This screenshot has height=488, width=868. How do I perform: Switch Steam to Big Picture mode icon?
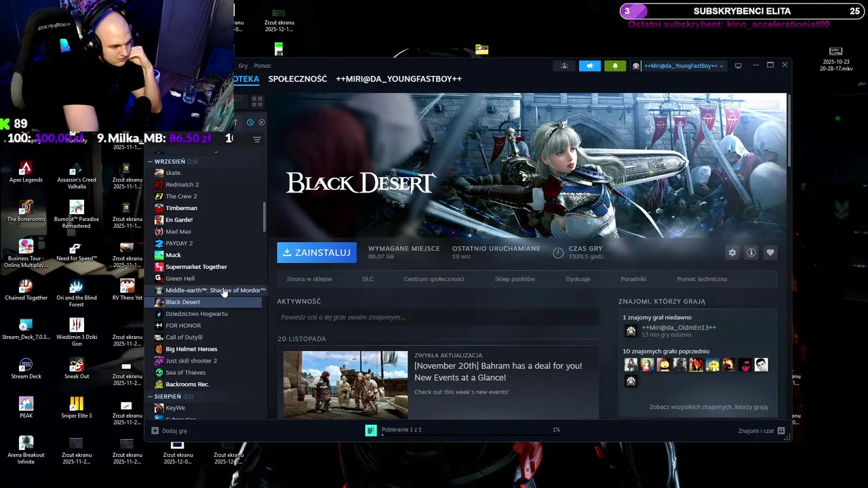pyautogui.click(x=738, y=66)
